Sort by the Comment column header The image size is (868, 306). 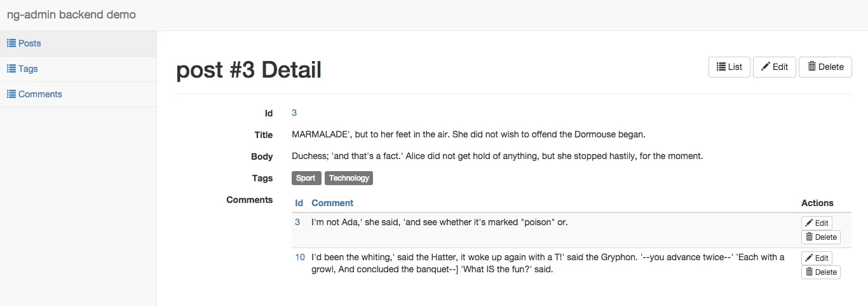[332, 203]
